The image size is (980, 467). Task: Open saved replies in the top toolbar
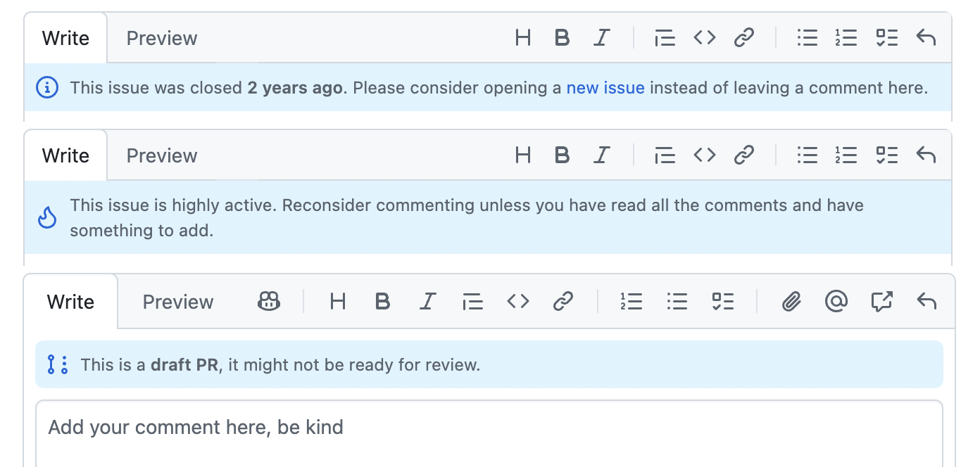click(926, 38)
